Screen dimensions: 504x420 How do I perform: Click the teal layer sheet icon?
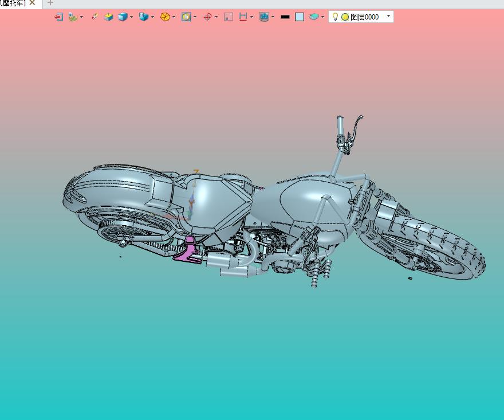coord(314,17)
